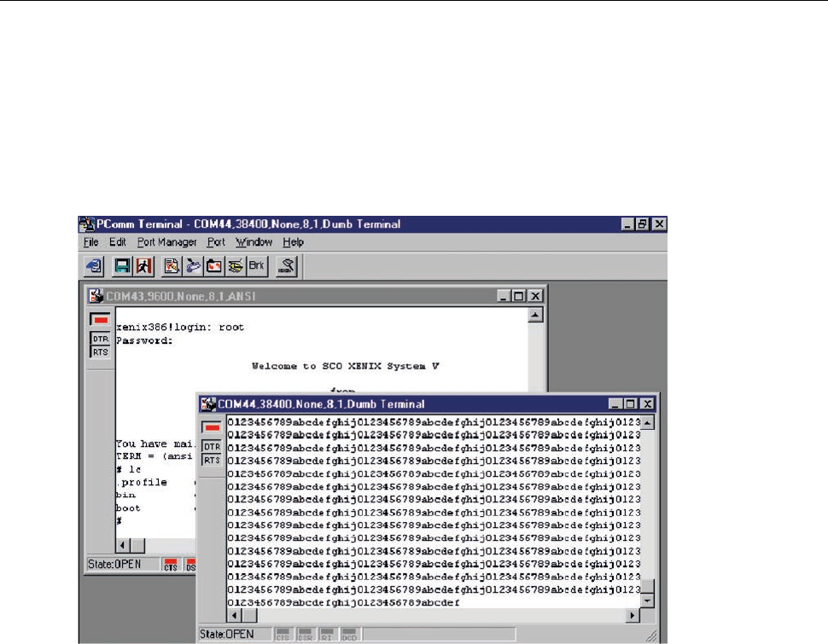Click the CTS indicator in COM44 status bar

point(283,635)
